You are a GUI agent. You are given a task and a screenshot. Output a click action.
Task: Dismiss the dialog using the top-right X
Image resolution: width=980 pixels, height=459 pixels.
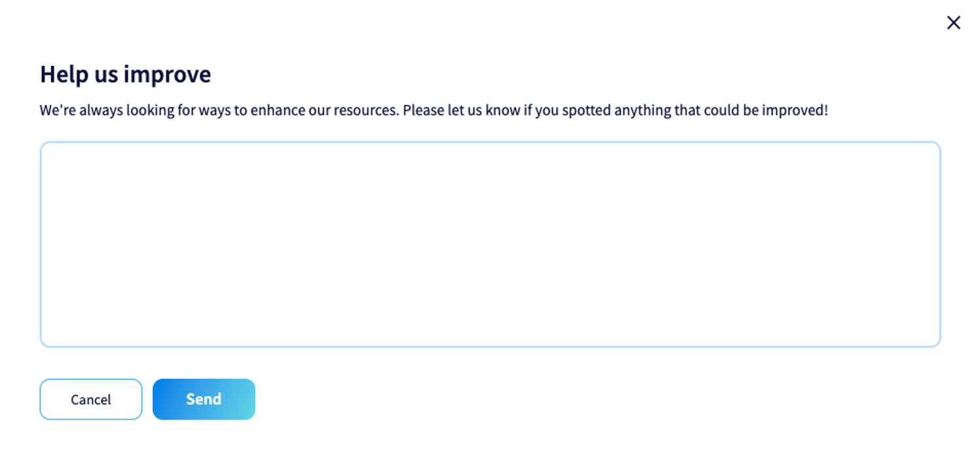tap(953, 23)
